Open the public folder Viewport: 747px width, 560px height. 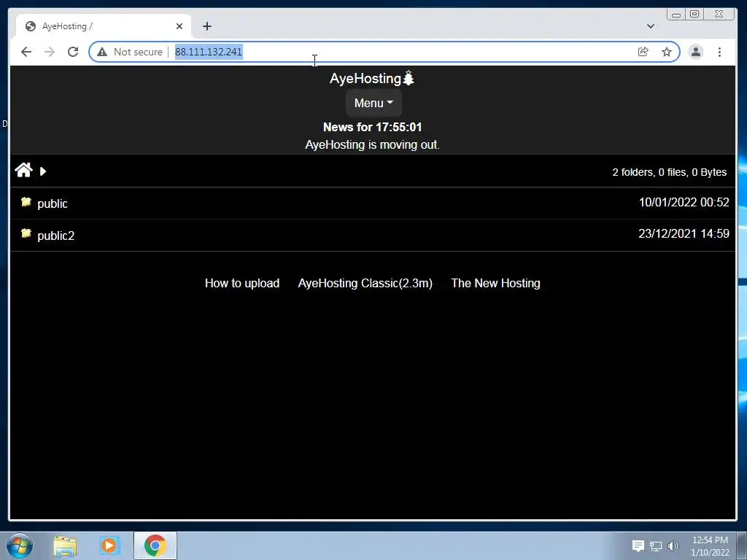point(53,204)
